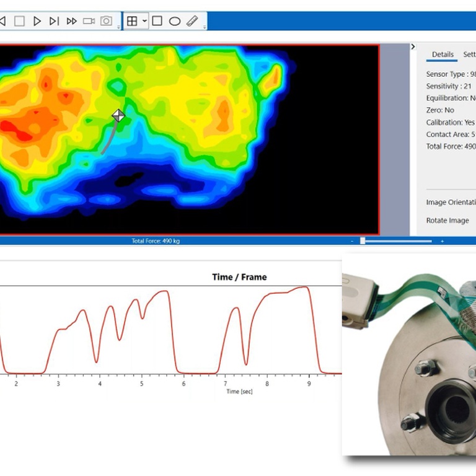The image size is (476, 476).
Task: Click the 'Rotate Image' label
Action: point(447,221)
